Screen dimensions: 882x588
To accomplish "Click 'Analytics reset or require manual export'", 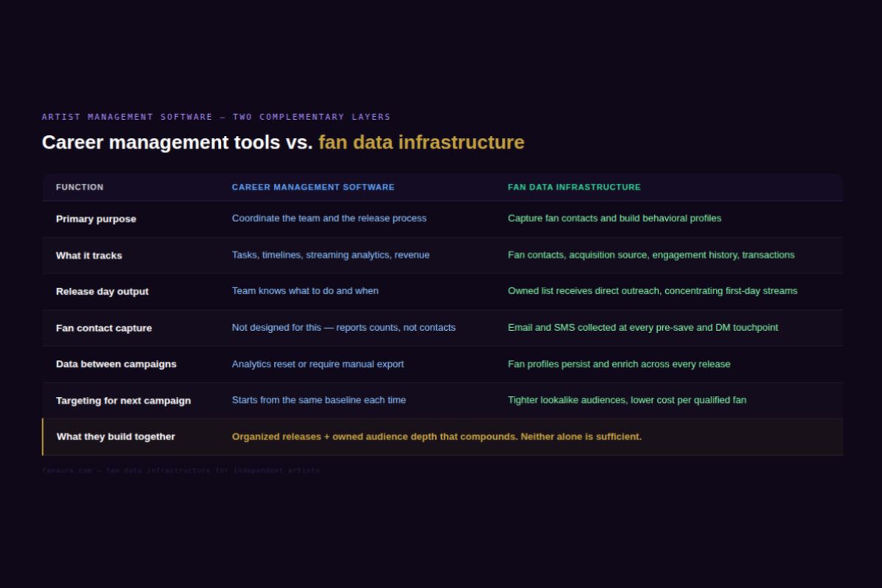I will [318, 365].
